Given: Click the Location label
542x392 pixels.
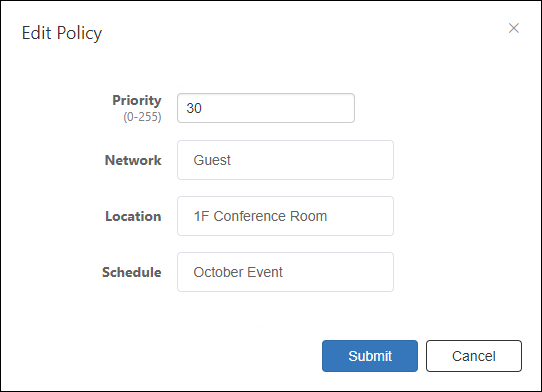Looking at the screenshot, I should 133,216.
